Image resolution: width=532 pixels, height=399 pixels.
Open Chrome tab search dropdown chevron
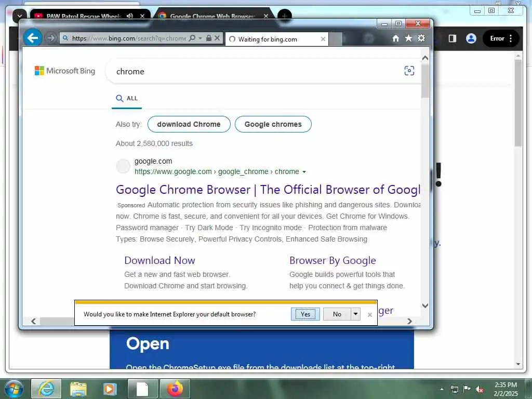coord(19,16)
